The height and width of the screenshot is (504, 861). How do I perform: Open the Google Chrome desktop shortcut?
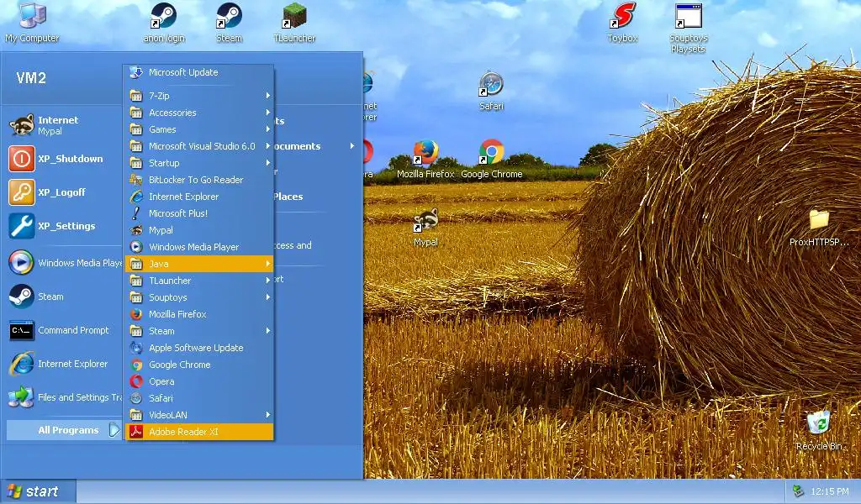(x=491, y=159)
